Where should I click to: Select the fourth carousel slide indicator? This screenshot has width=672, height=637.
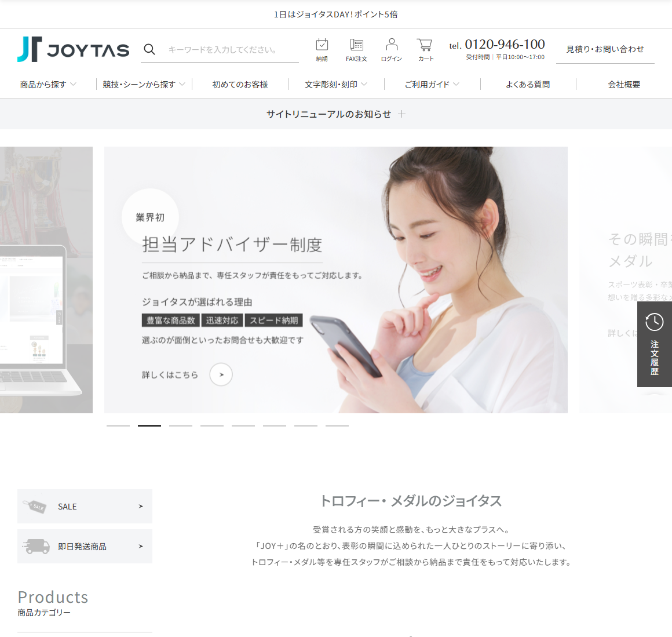[212, 425]
